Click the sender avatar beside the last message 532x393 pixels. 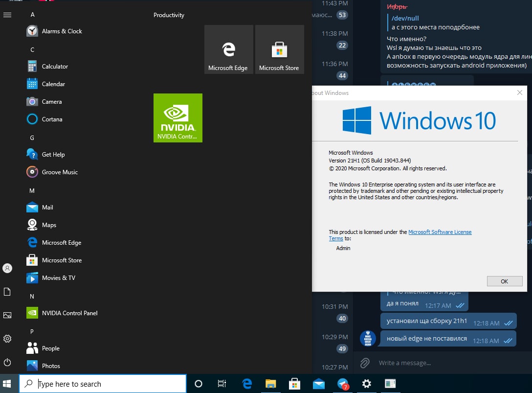pos(368,339)
